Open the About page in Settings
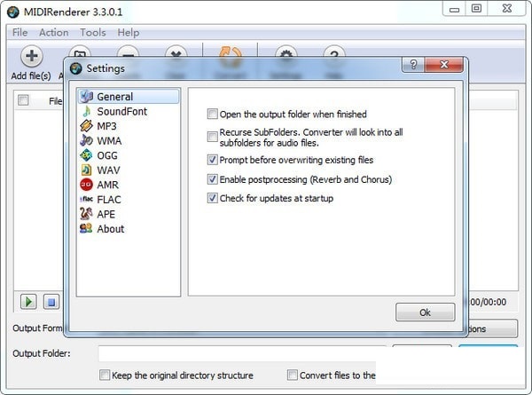This screenshot has height=395, width=532. click(x=110, y=228)
